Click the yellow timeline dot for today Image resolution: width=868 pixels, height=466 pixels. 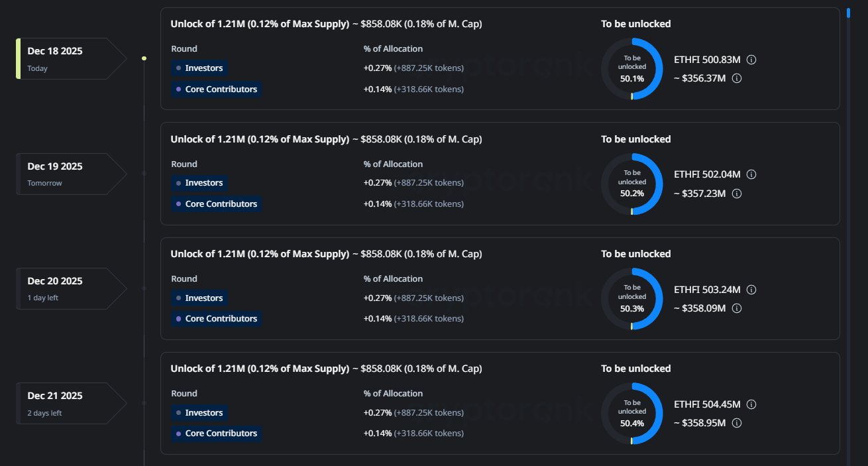coord(144,58)
